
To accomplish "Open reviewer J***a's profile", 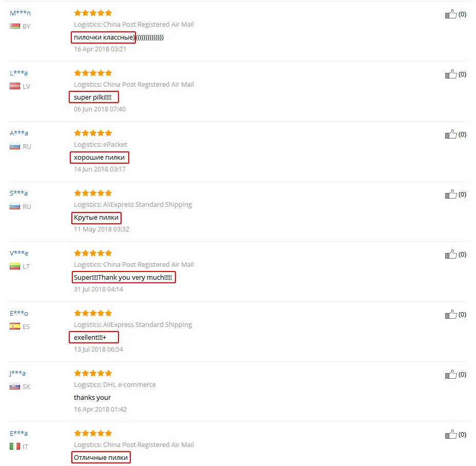I will tap(17, 373).
